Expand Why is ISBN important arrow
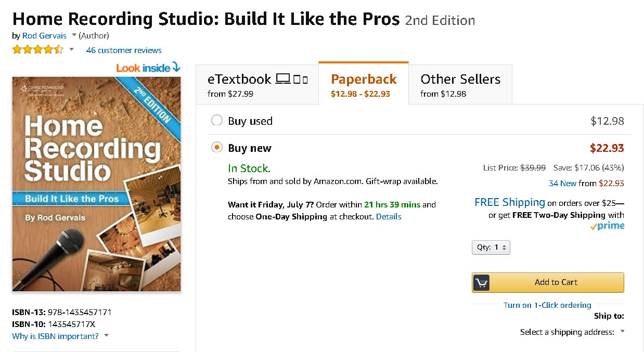The height and width of the screenshot is (352, 644). pos(106,336)
